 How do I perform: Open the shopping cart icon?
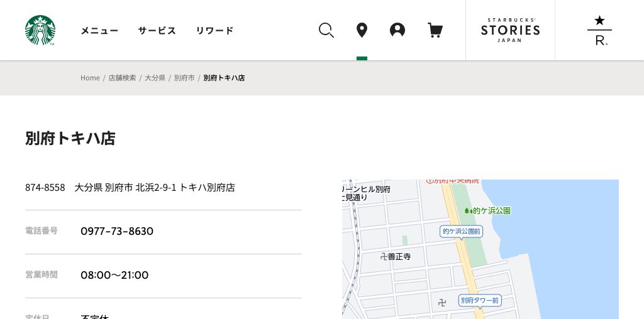(435, 30)
